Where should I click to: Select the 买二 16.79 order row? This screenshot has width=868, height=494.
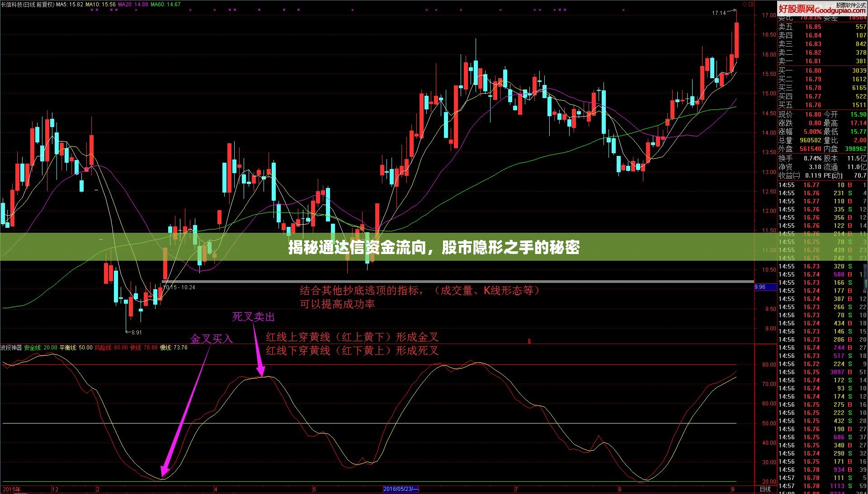pos(822,80)
